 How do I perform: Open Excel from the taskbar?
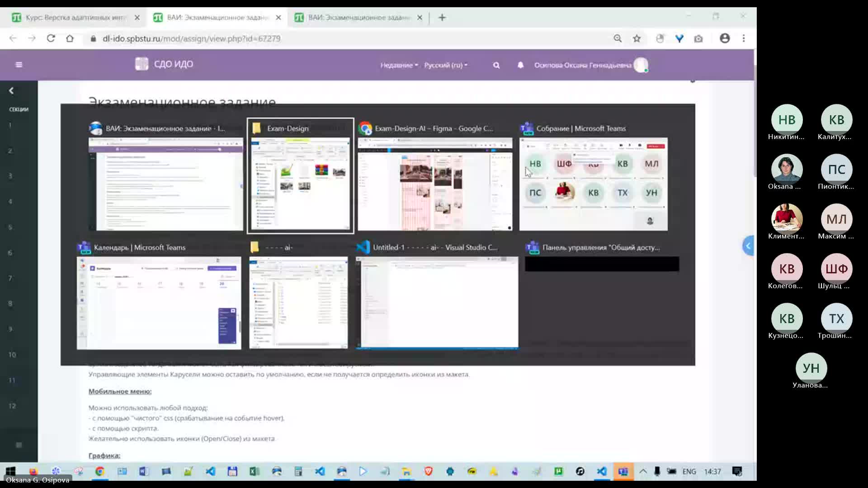click(x=254, y=471)
